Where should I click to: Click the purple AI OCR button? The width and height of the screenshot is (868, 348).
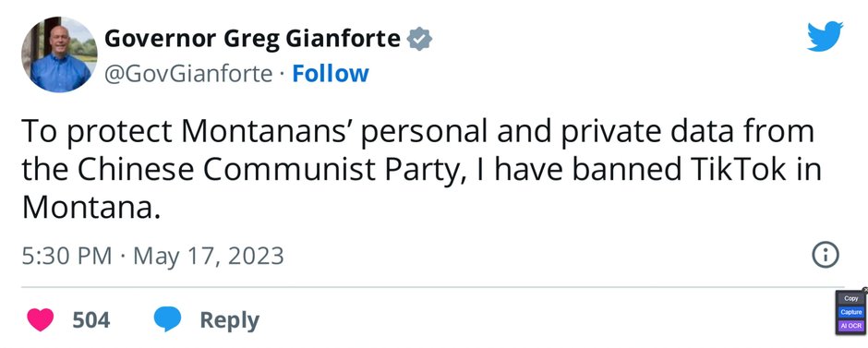pos(851,327)
